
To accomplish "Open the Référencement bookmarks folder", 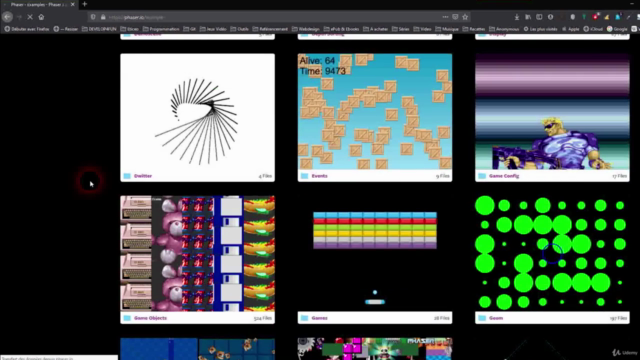I will click(270, 29).
